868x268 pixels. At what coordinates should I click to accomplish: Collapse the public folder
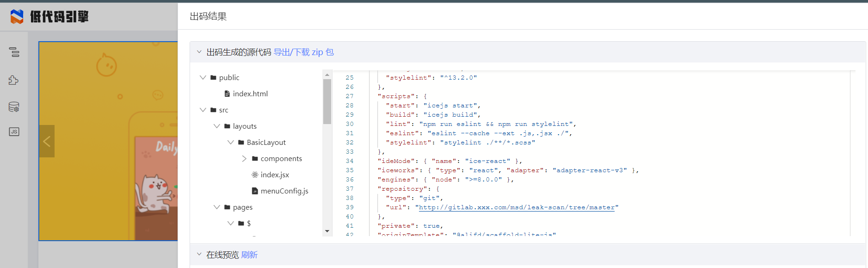203,77
